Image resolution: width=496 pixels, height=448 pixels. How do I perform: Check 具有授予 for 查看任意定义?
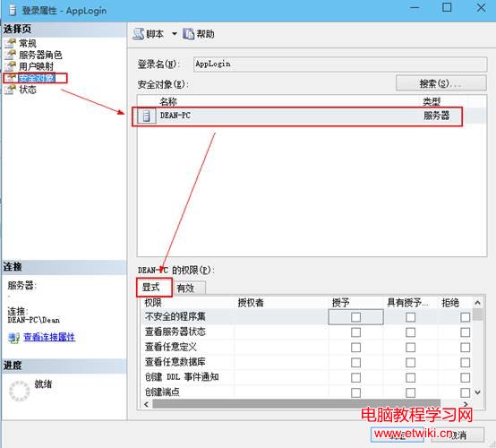411,348
